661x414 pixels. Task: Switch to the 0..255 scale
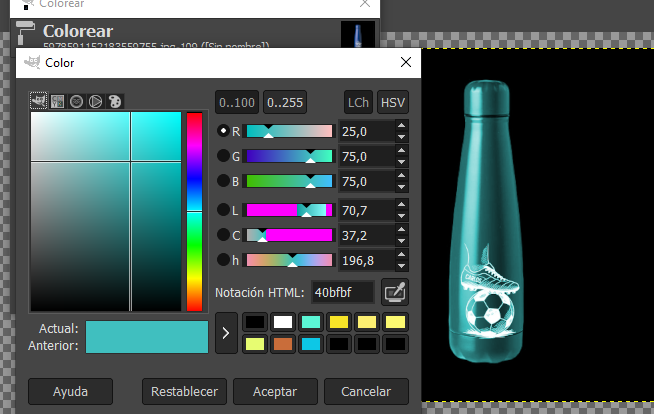click(x=286, y=102)
